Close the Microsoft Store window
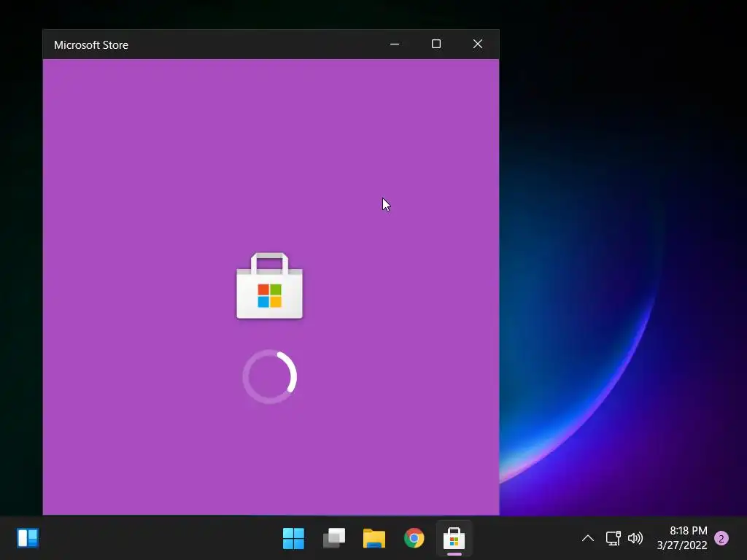 [x=478, y=44]
